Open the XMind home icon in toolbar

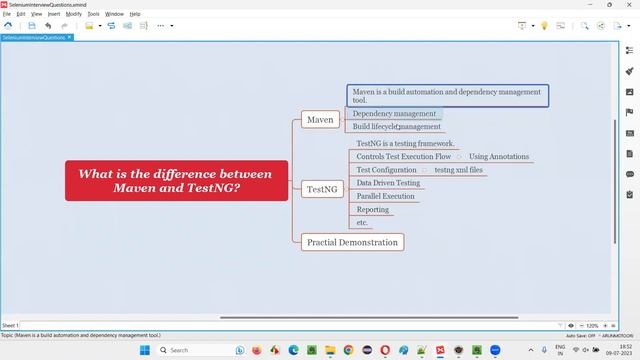(x=8, y=26)
